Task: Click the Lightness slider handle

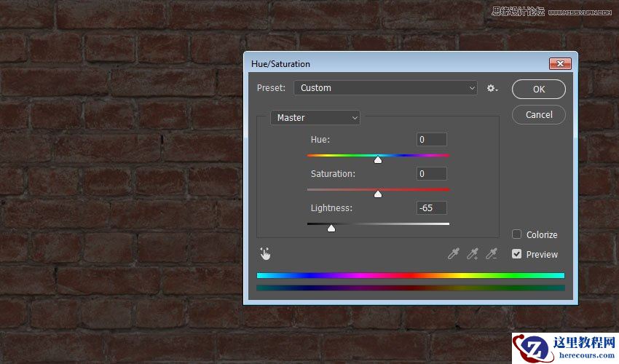Action: coord(331,228)
